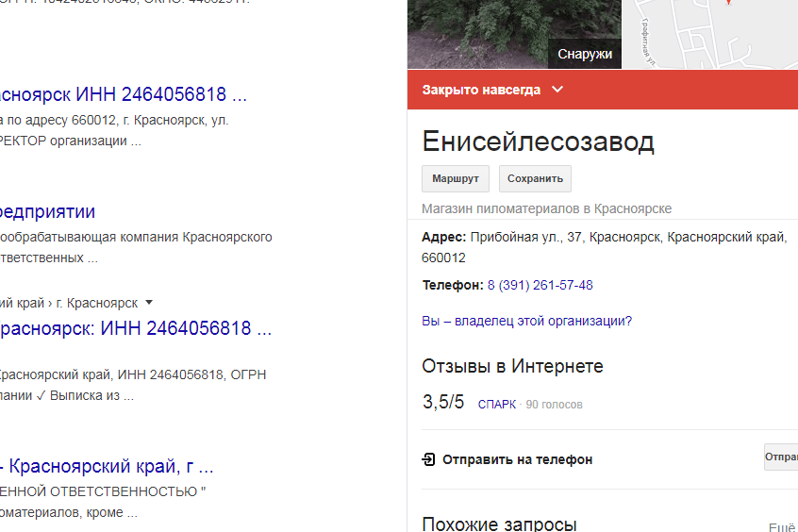Open result '– Красноярский край, г ...'
The height and width of the screenshot is (532, 798).
pos(107,466)
